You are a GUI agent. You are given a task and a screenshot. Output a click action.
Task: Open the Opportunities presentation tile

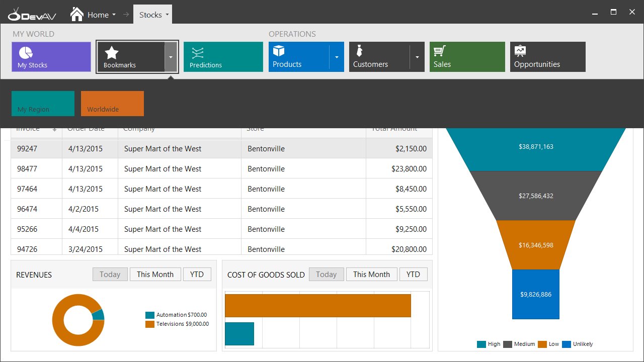(x=547, y=57)
